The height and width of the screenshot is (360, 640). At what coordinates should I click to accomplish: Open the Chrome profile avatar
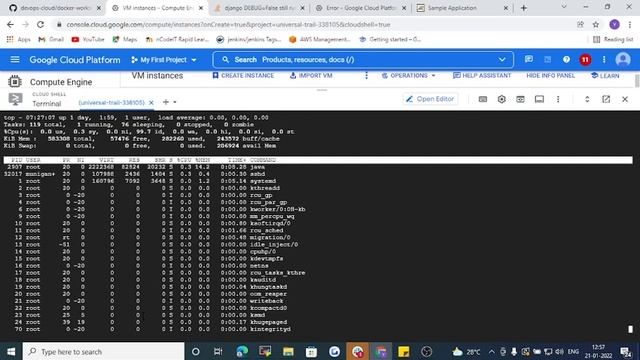coord(614,24)
